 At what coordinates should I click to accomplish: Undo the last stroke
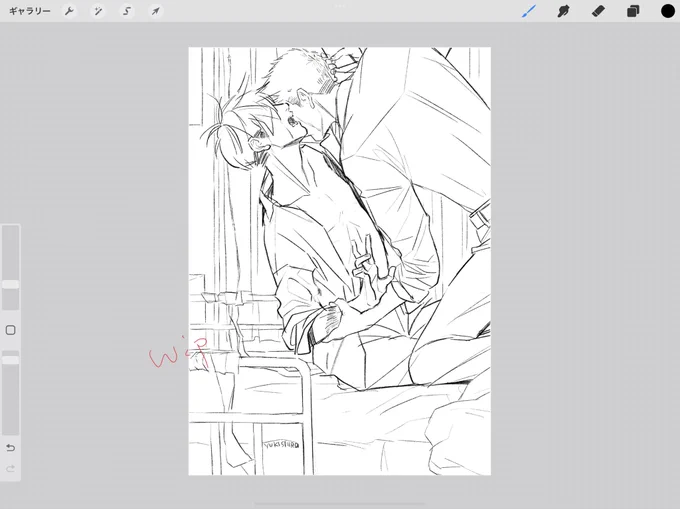pos(10,448)
